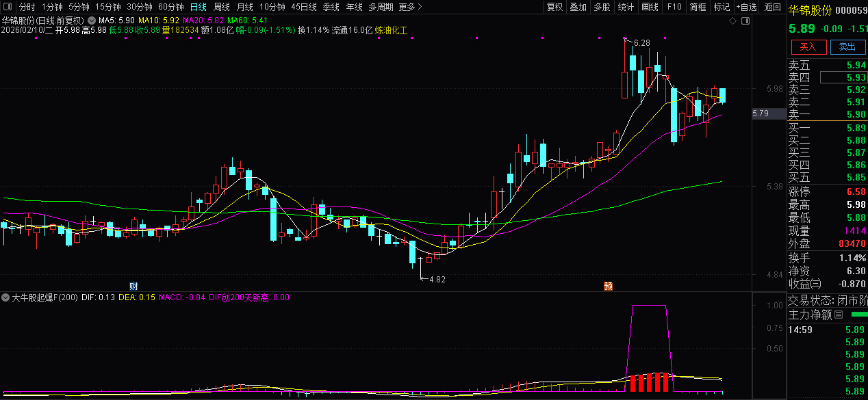This screenshot has width=868, height=400.
Task: Click the DIF创200天新高 indicator label
Action: tap(249, 297)
